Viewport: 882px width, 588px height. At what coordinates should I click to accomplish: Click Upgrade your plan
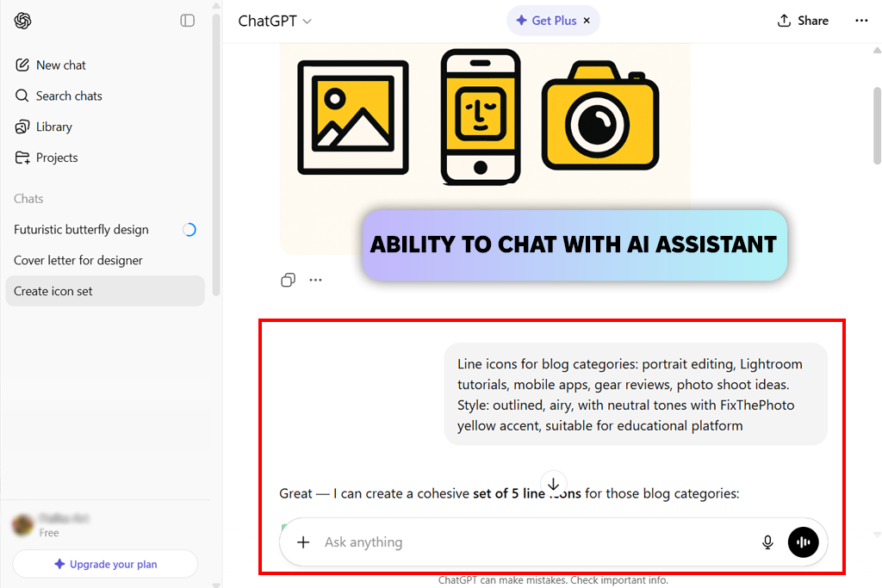click(105, 564)
